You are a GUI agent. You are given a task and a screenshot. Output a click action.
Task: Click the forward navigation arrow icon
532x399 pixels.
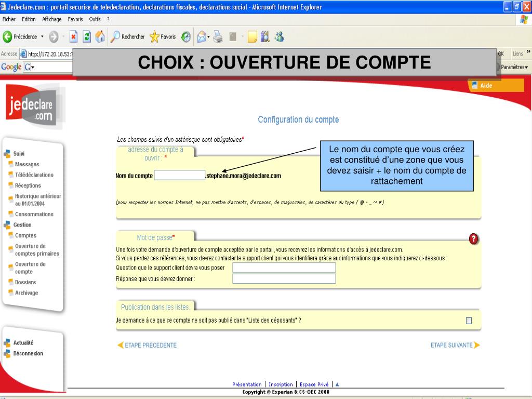[54, 37]
